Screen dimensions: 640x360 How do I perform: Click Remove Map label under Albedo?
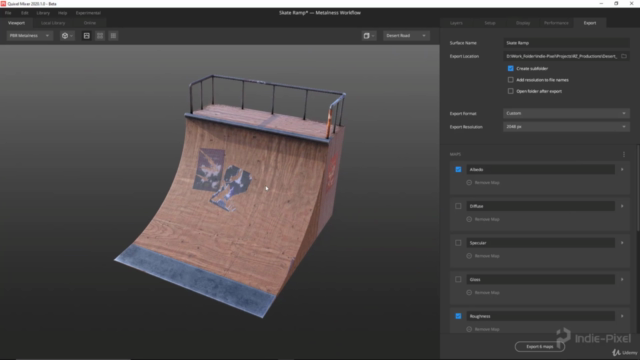pyautogui.click(x=487, y=182)
